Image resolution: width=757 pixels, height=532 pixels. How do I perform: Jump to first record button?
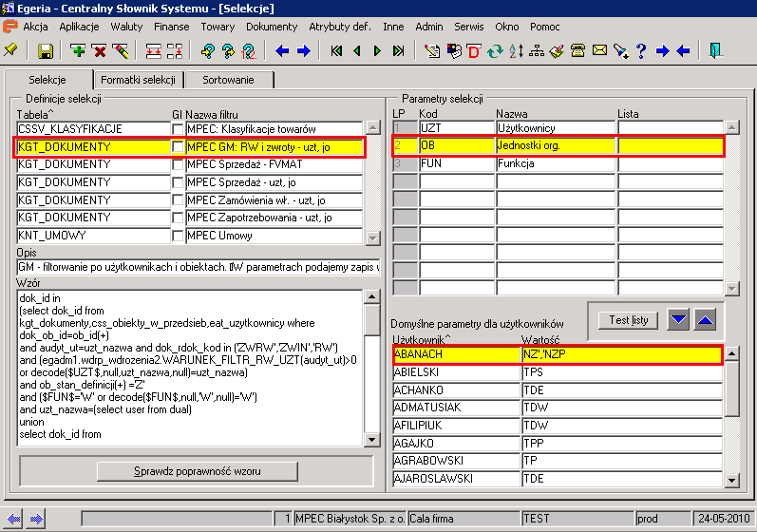[x=336, y=50]
